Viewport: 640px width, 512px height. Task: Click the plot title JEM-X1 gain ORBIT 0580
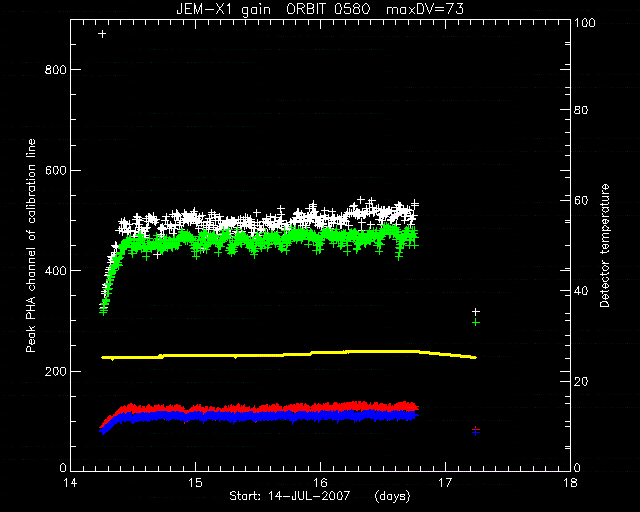click(x=273, y=9)
